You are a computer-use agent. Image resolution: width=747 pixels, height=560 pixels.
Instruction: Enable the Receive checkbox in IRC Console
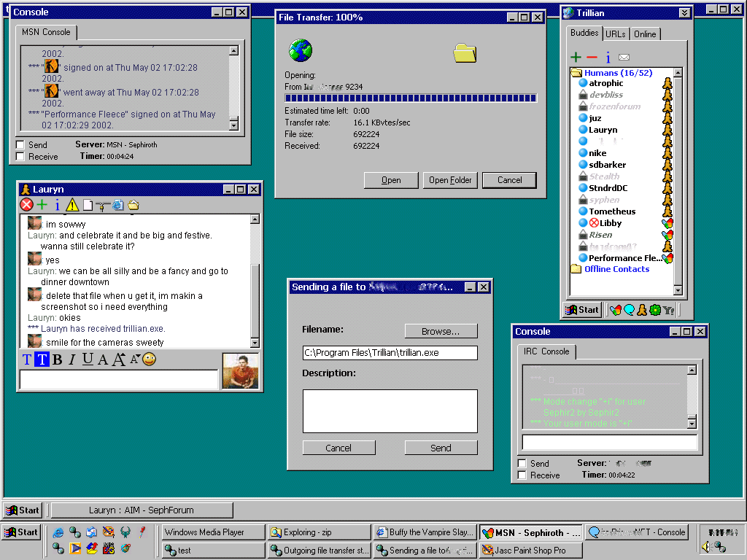pos(522,475)
